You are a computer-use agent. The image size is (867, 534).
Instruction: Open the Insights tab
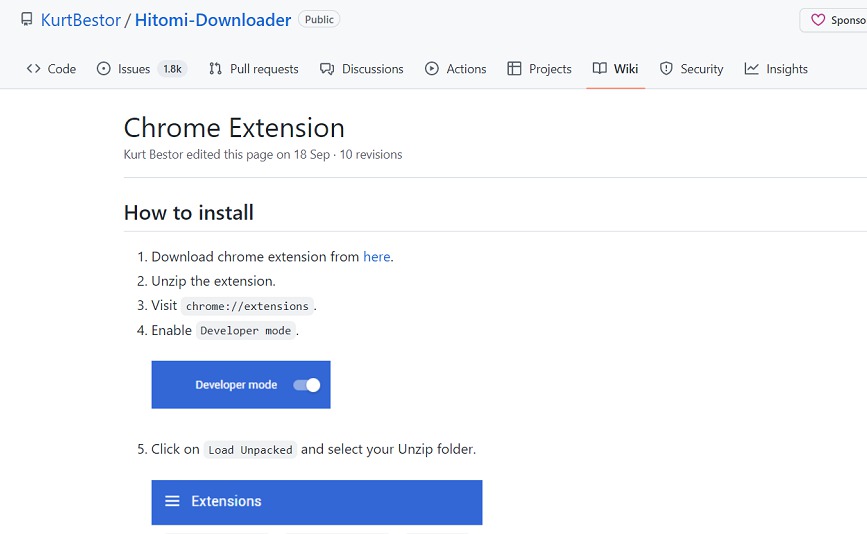coord(776,69)
